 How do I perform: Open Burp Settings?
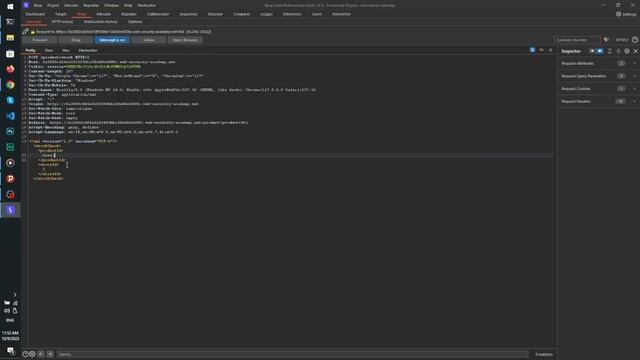[626, 14]
